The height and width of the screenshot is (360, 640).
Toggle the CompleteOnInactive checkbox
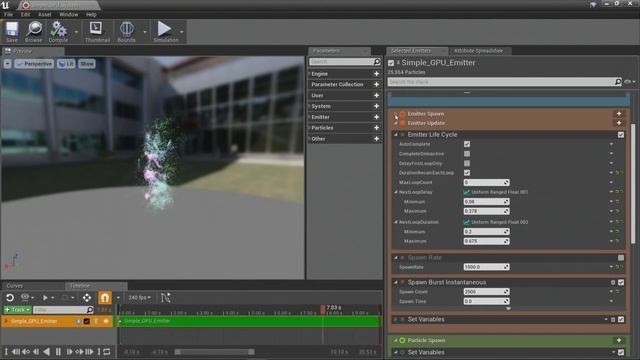pyautogui.click(x=467, y=154)
